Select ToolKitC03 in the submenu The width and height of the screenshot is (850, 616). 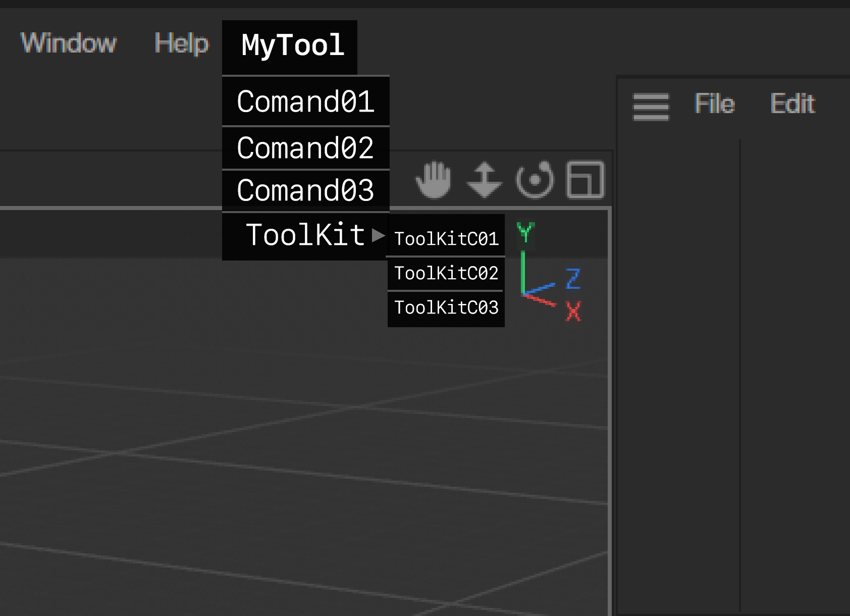tap(446, 308)
